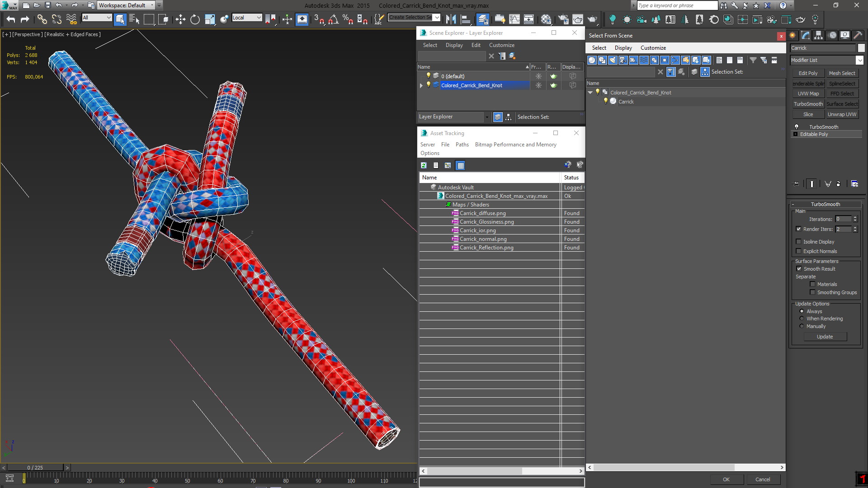Toggle the 3D Snaps button
Screen dimensions: 868x488
(x=319, y=19)
